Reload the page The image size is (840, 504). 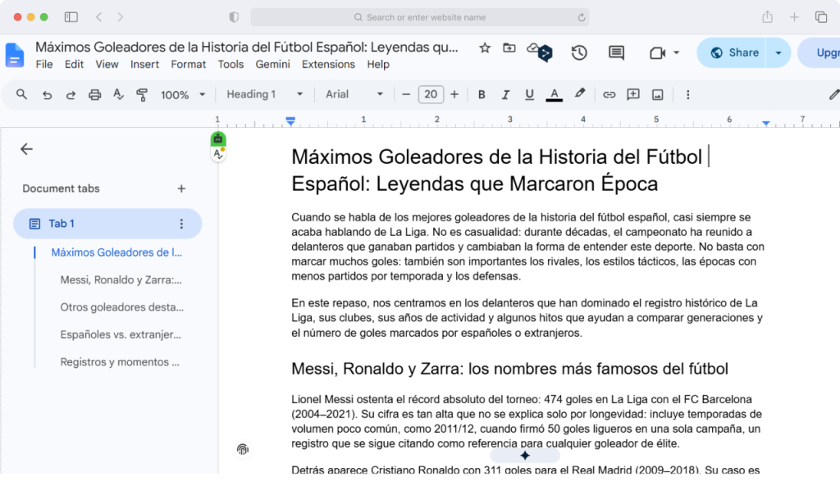pos(582,17)
